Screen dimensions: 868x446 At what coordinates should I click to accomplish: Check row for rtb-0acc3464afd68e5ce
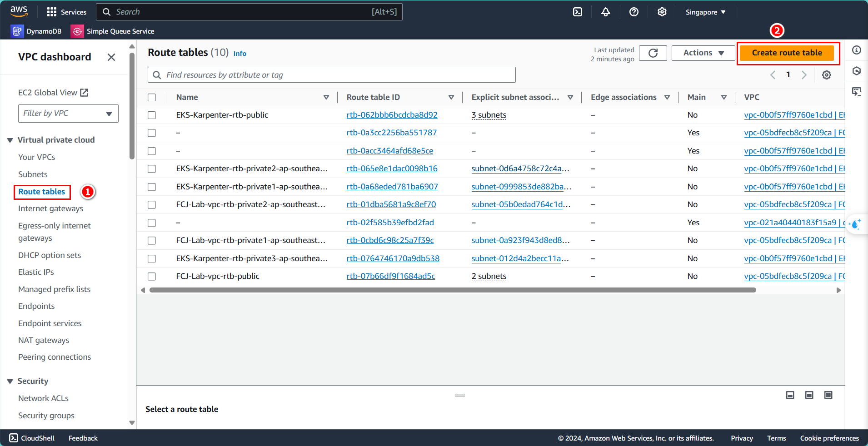pyautogui.click(x=152, y=151)
